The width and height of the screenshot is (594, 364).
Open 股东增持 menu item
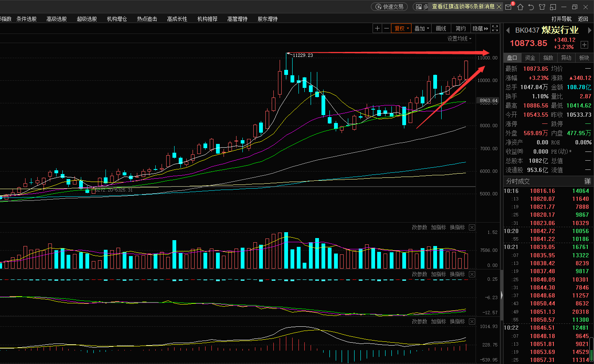tap(268, 19)
